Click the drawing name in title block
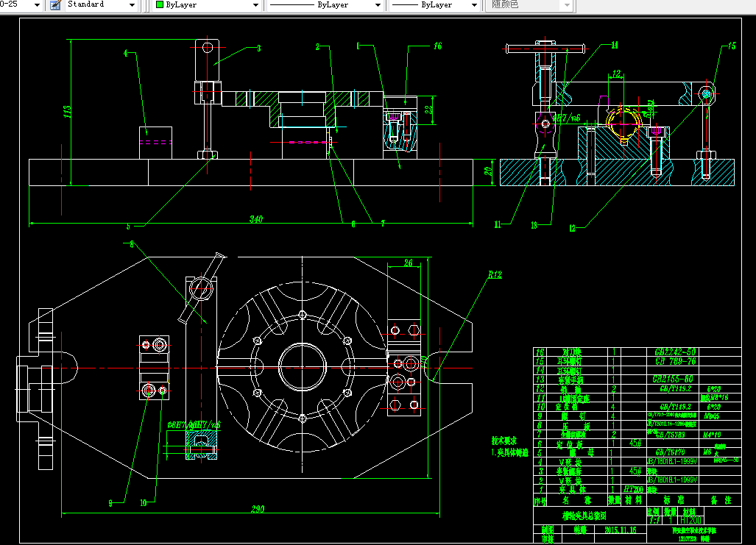The width and height of the screenshot is (756, 545). (584, 516)
